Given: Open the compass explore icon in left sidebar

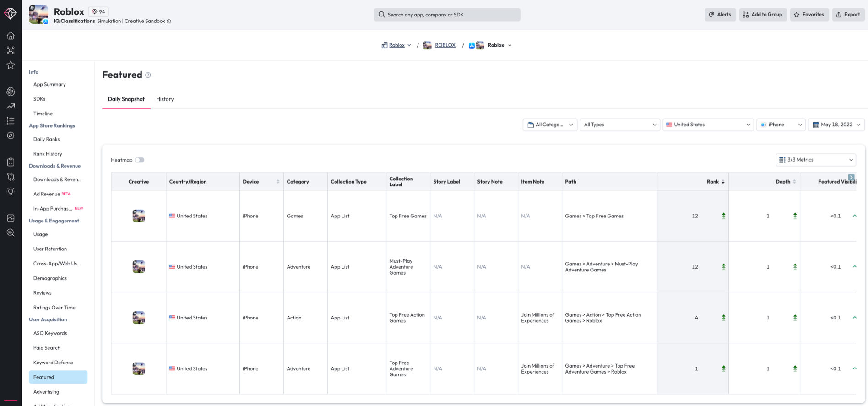Looking at the screenshot, I should coord(11,135).
